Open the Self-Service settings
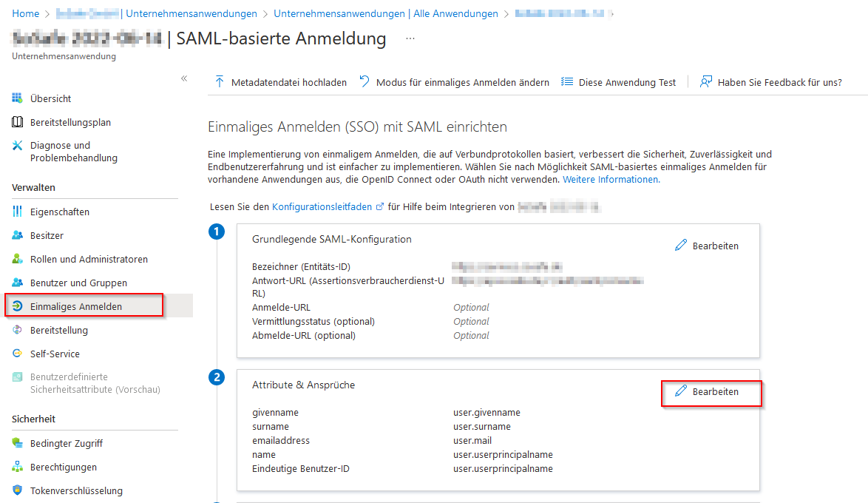The width and height of the screenshot is (868, 503). click(x=55, y=354)
